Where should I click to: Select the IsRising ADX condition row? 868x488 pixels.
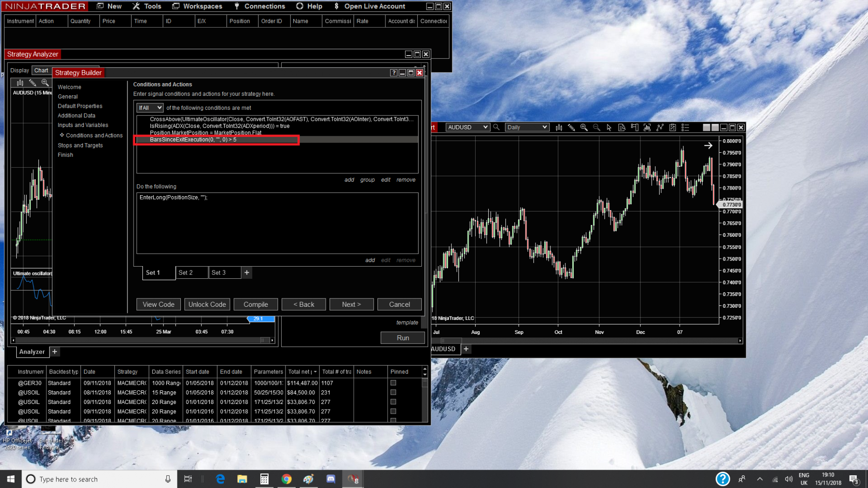tap(277, 126)
